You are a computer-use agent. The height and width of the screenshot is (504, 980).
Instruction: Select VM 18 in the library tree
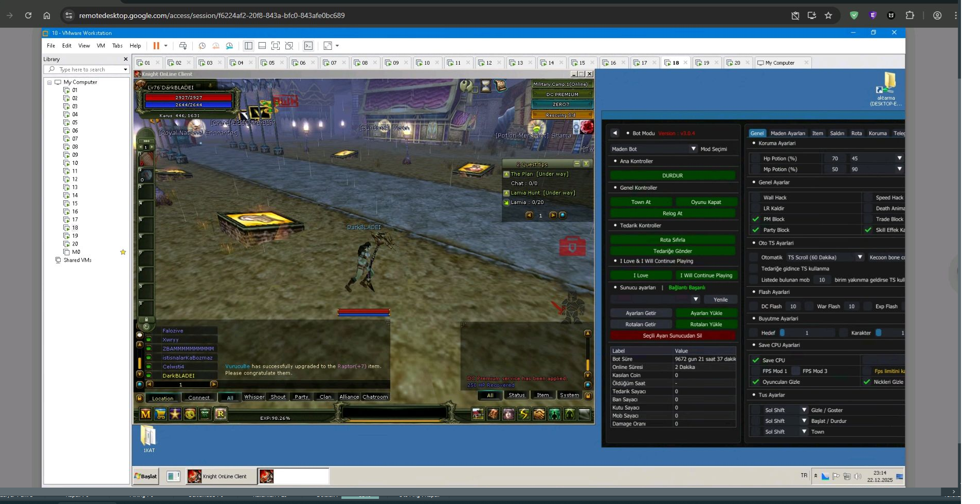[75, 228]
